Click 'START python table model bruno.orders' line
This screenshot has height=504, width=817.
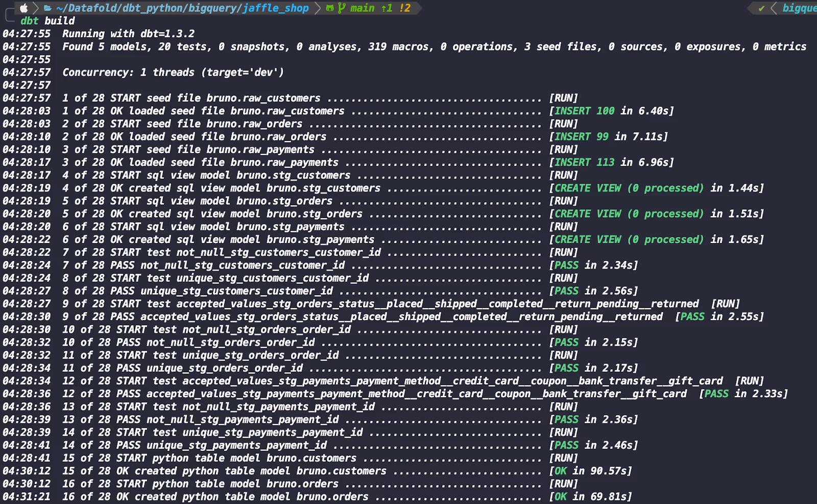click(228, 484)
